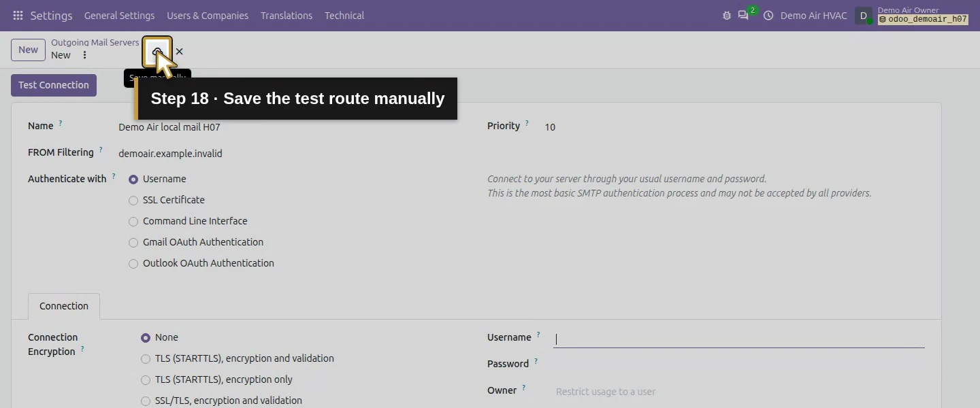Edit the Name field value
The height and width of the screenshot is (408, 980).
tap(293, 127)
